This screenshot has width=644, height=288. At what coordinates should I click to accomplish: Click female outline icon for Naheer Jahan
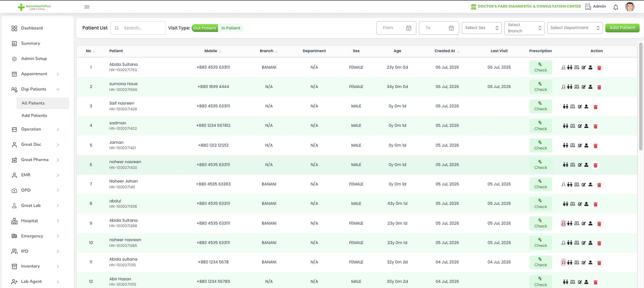(x=563, y=184)
